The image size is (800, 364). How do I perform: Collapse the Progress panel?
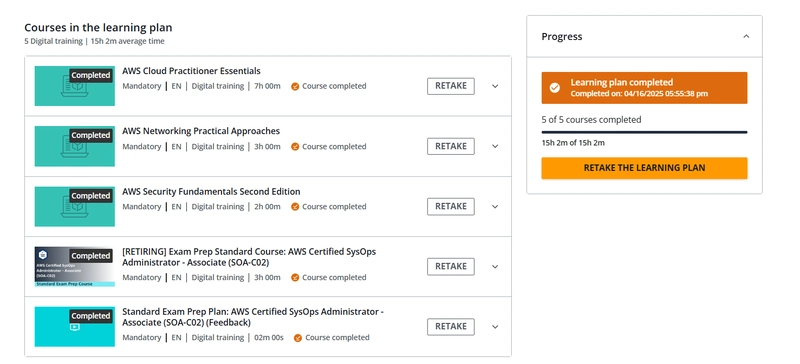(x=746, y=36)
